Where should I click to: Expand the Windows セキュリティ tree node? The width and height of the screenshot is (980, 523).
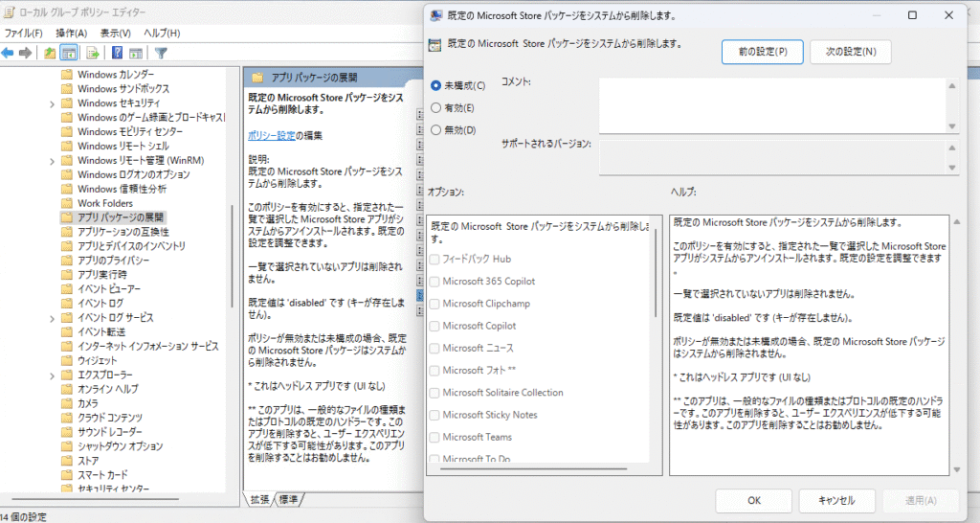coord(53,103)
